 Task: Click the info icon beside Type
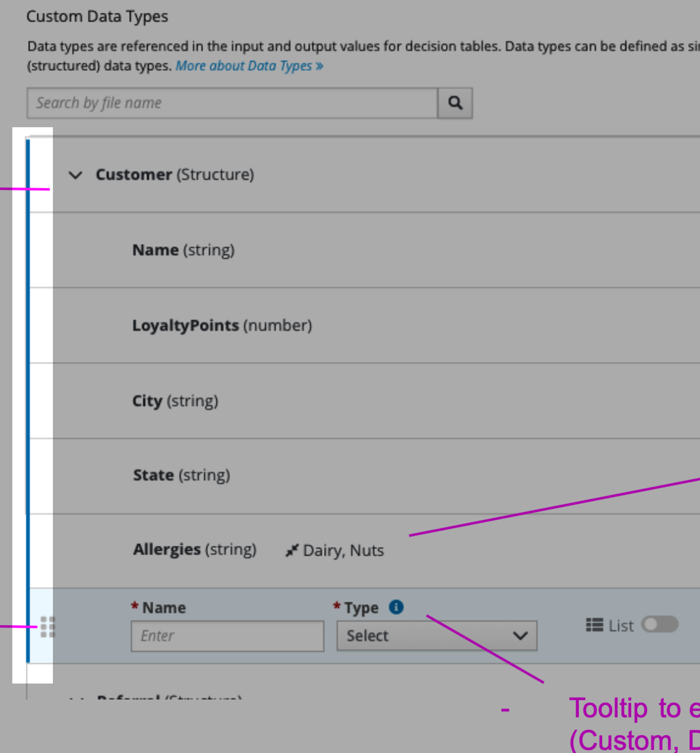click(396, 607)
